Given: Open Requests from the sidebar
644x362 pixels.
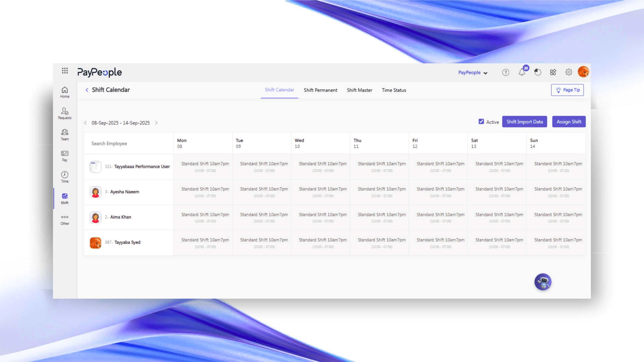Looking at the screenshot, I should tap(65, 113).
